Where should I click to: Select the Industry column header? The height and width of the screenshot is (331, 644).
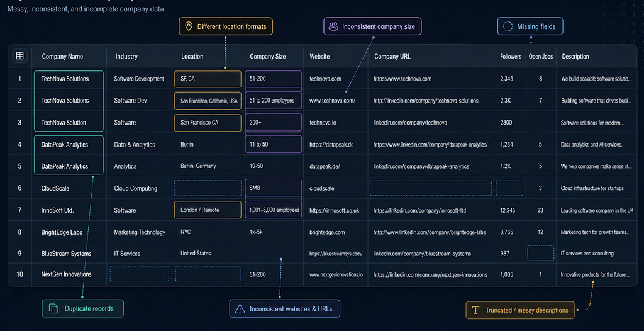click(126, 57)
